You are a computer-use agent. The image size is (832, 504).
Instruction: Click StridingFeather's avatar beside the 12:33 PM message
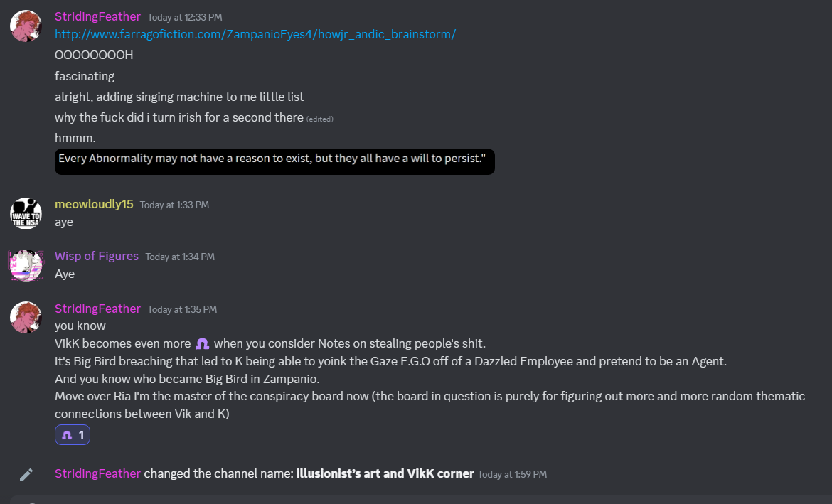click(x=26, y=26)
